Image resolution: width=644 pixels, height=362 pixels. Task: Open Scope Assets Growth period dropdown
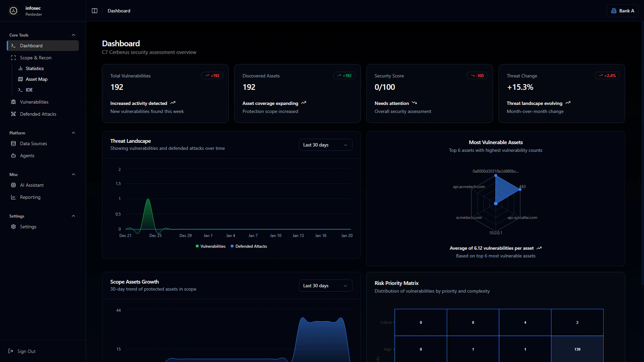coord(325,286)
